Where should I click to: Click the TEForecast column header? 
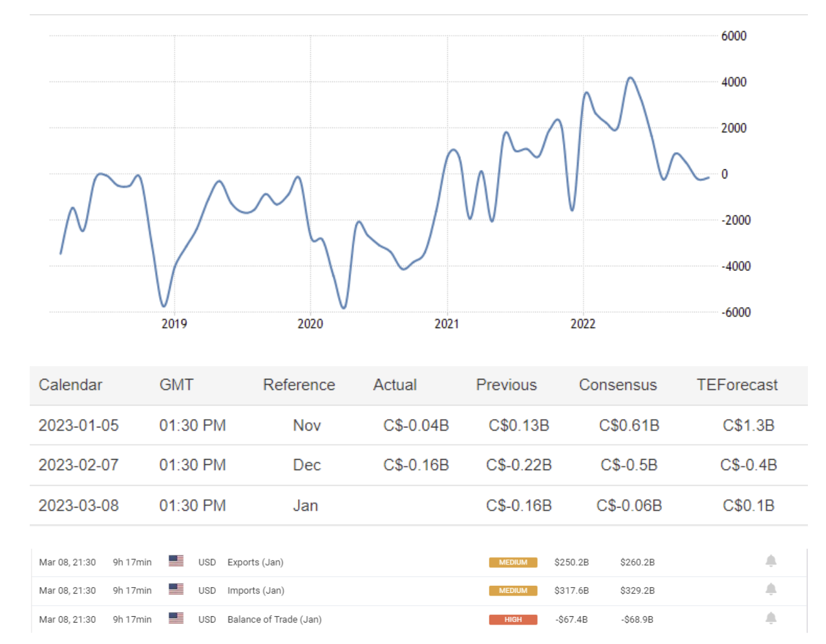(737, 385)
